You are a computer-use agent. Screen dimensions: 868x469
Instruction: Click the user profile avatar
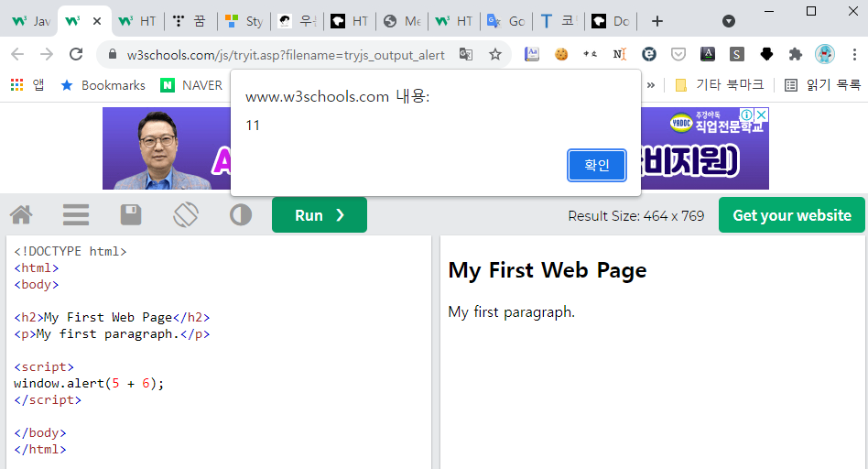click(x=825, y=54)
